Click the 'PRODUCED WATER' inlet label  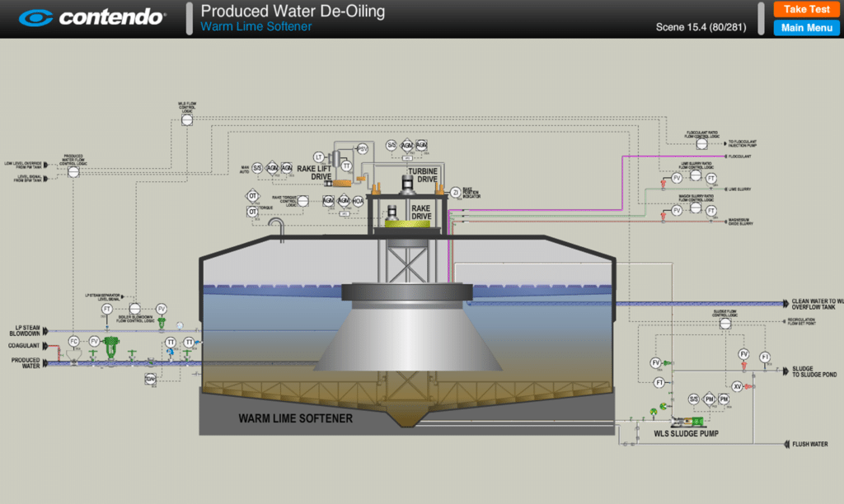pyautogui.click(x=26, y=363)
